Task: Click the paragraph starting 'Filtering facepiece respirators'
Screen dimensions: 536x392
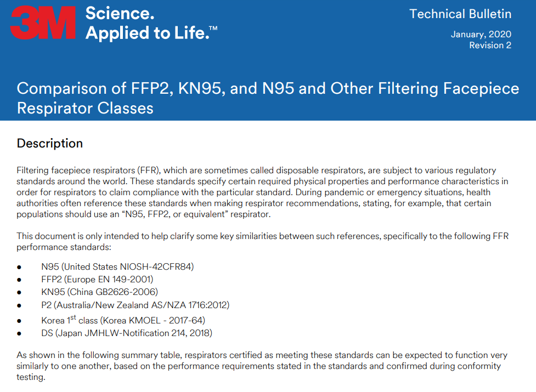Action: 262,192
